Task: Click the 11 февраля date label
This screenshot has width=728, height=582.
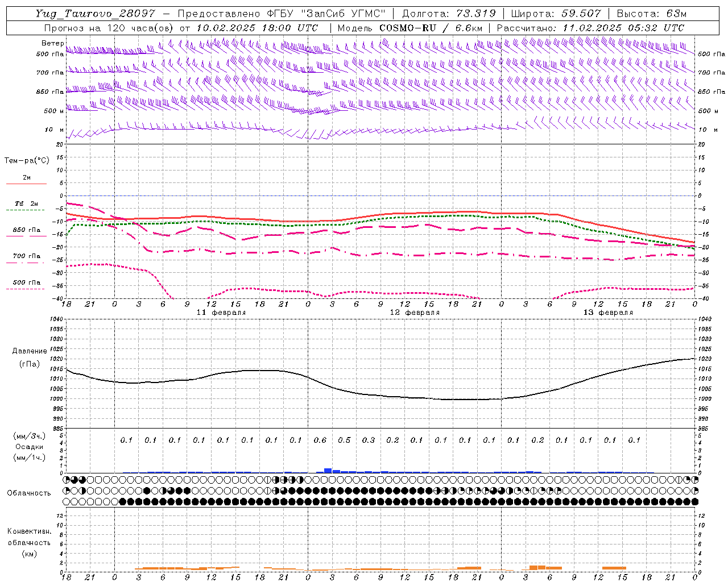Action: point(221,313)
